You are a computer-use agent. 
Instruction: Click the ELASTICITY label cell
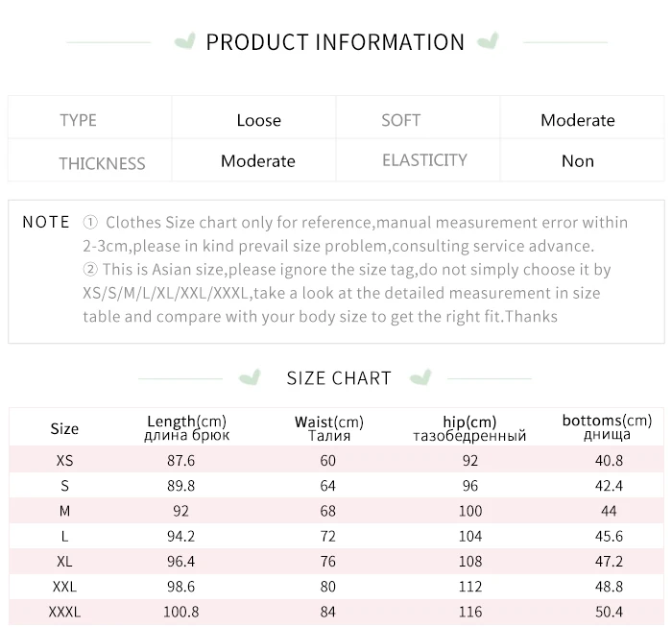(x=418, y=159)
